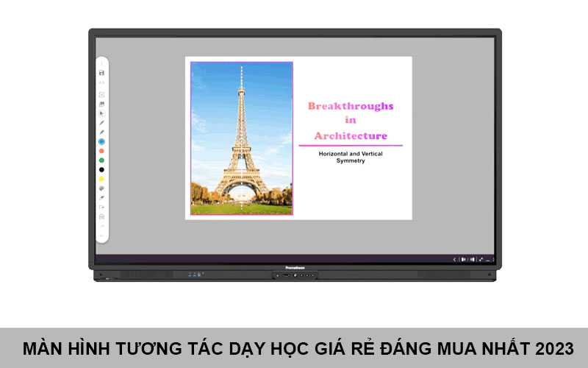Click the expand arrows icon in bottom bar
Screen dimensions: 588x368
(481, 259)
